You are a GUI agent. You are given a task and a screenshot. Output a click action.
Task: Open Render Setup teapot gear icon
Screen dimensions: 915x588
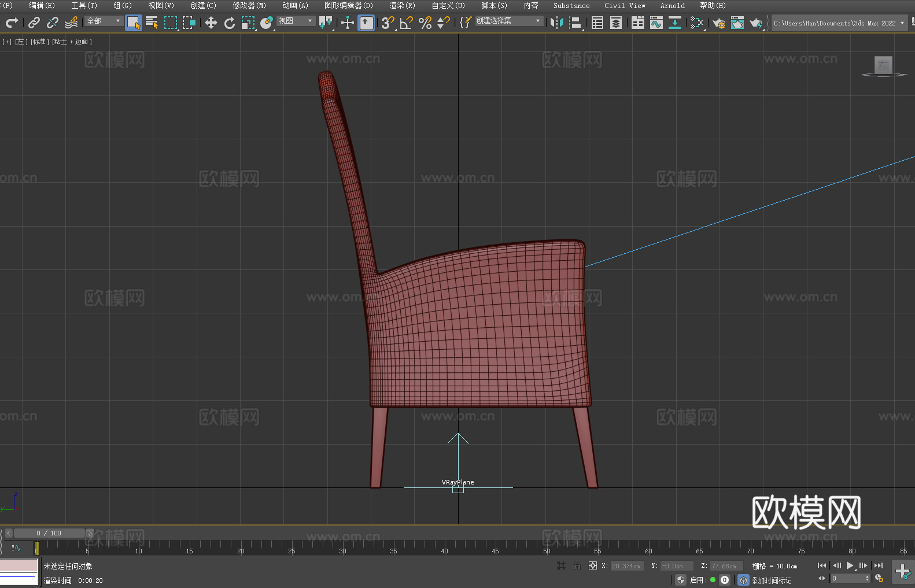click(x=719, y=23)
